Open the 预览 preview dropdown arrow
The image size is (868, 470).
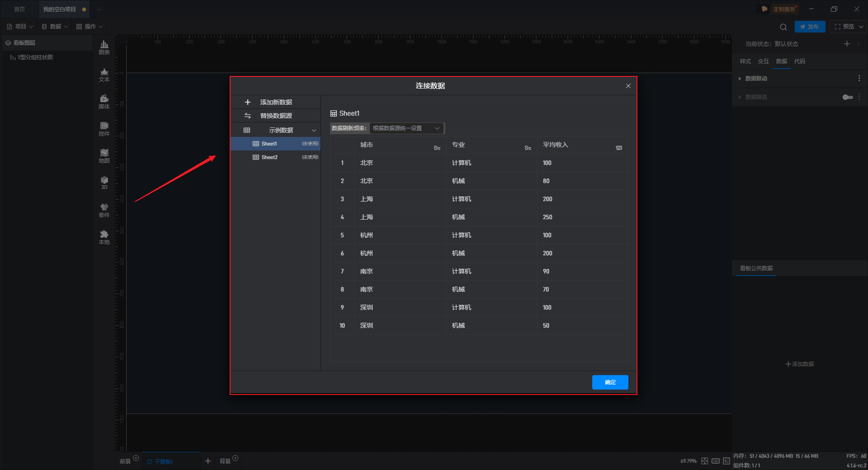[861, 27]
